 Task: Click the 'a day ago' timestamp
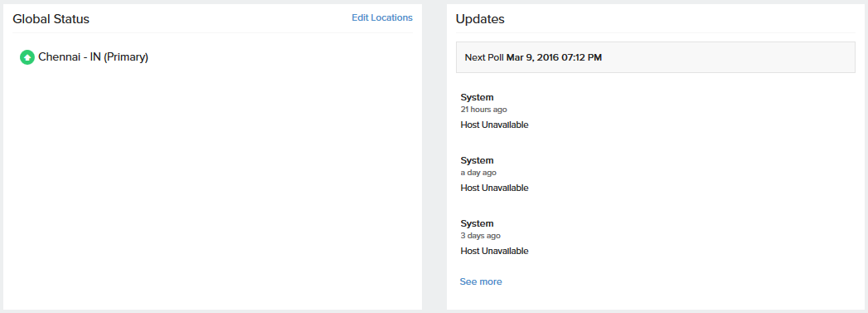pos(478,173)
